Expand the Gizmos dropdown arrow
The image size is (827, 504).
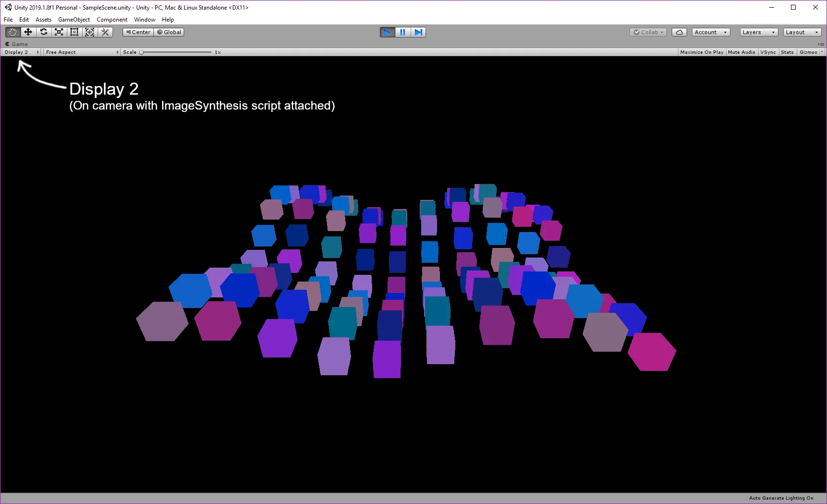[x=822, y=52]
